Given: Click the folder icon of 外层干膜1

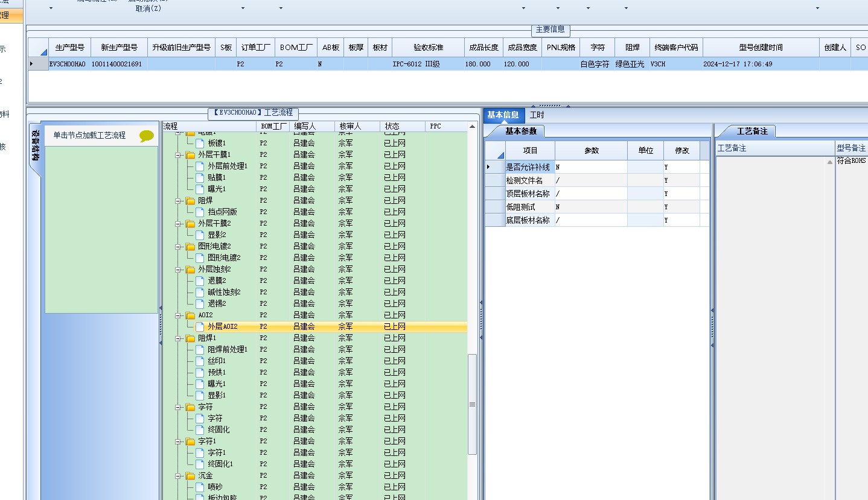Looking at the screenshot, I should 190,155.
